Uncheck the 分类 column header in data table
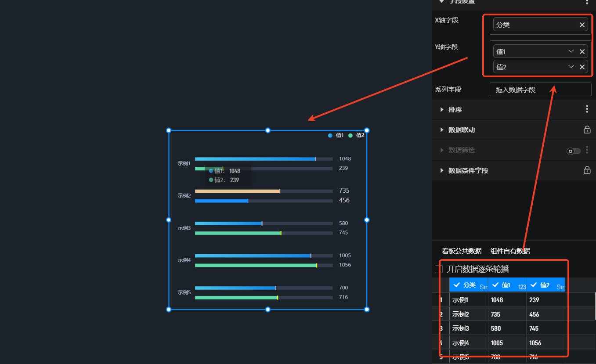 coord(457,285)
